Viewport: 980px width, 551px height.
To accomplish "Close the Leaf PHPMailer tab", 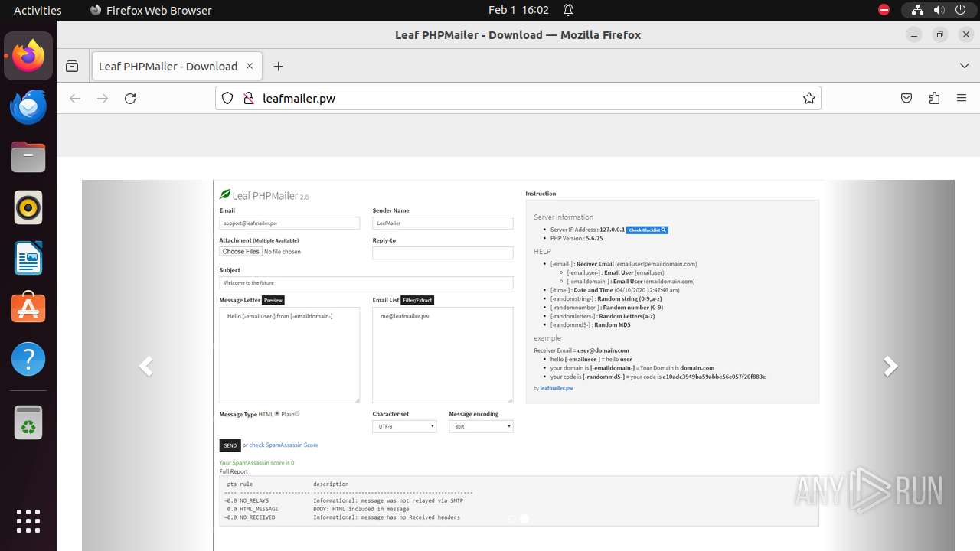I will point(250,66).
